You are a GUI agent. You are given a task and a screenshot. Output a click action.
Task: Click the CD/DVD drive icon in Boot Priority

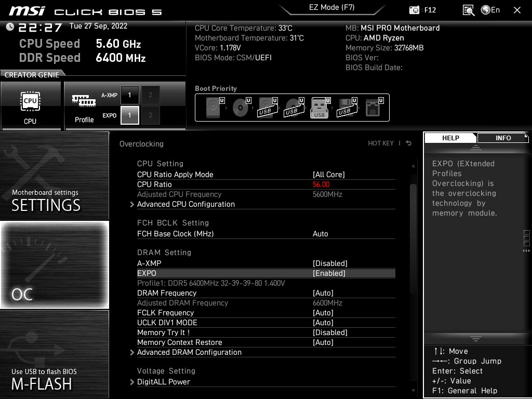240,107
